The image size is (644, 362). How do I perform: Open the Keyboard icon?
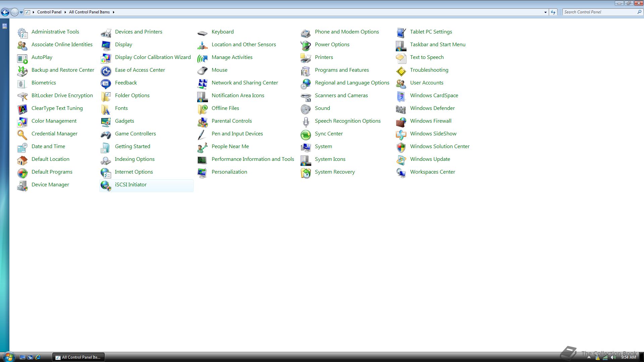point(203,33)
